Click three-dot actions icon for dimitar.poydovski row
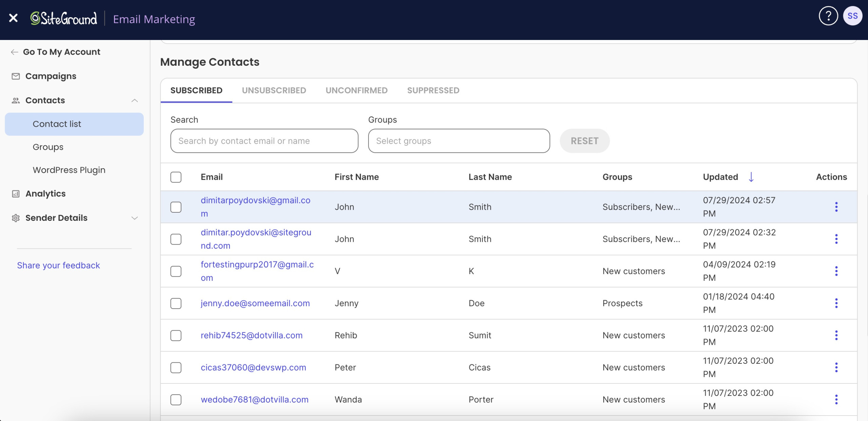 tap(836, 238)
